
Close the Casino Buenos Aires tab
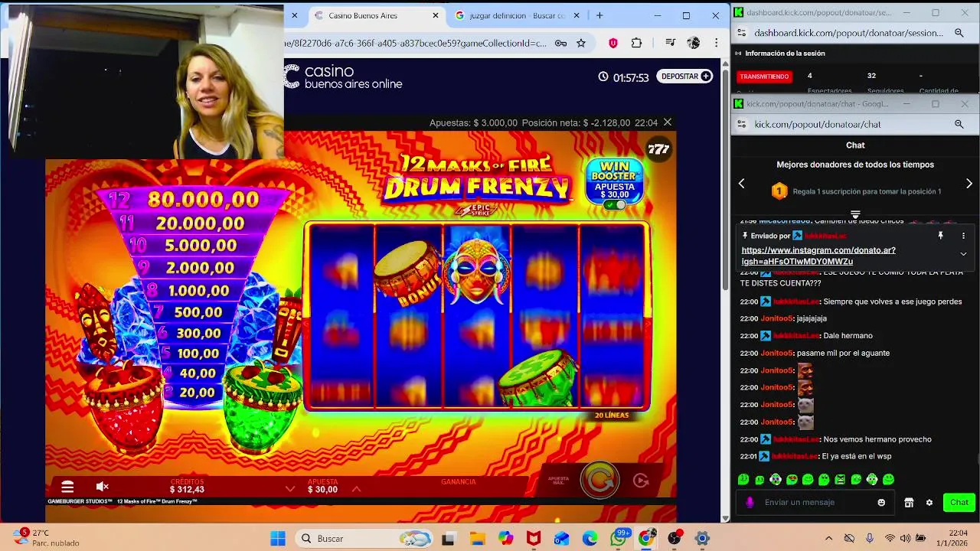436,15
